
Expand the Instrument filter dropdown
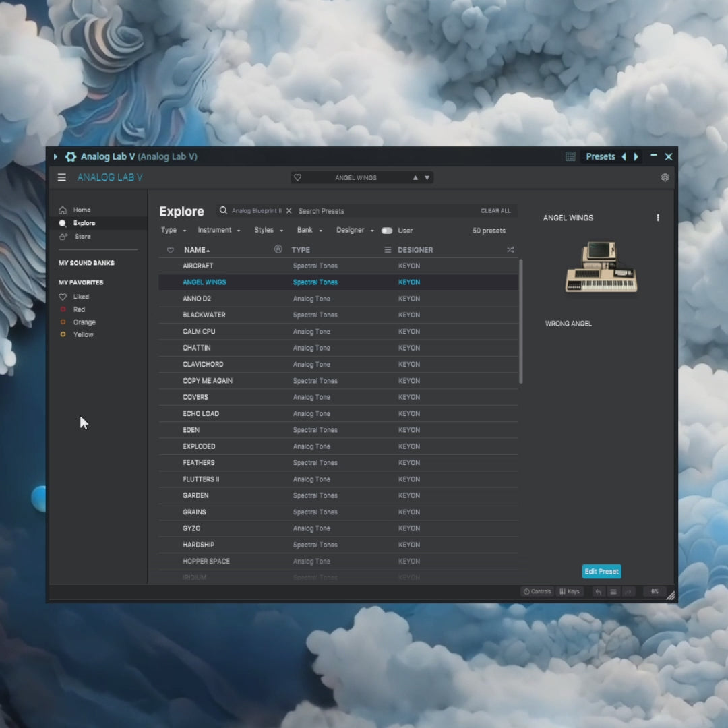coord(218,231)
